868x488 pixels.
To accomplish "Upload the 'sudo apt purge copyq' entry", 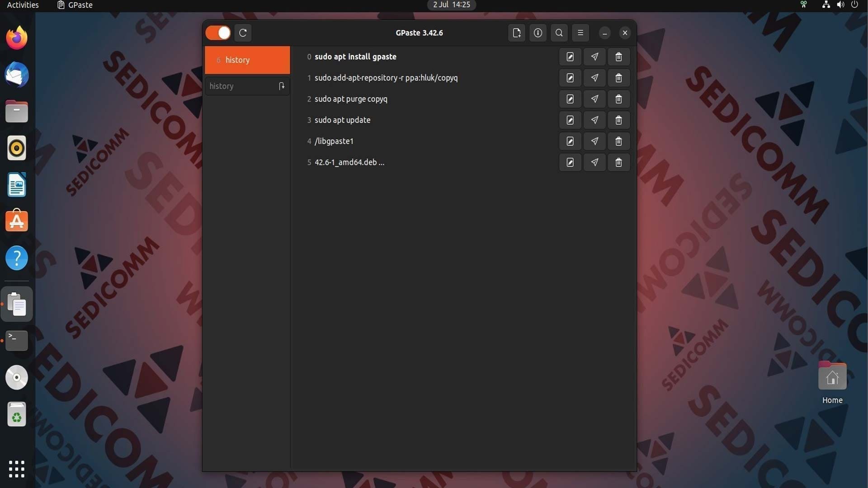I will tap(594, 99).
